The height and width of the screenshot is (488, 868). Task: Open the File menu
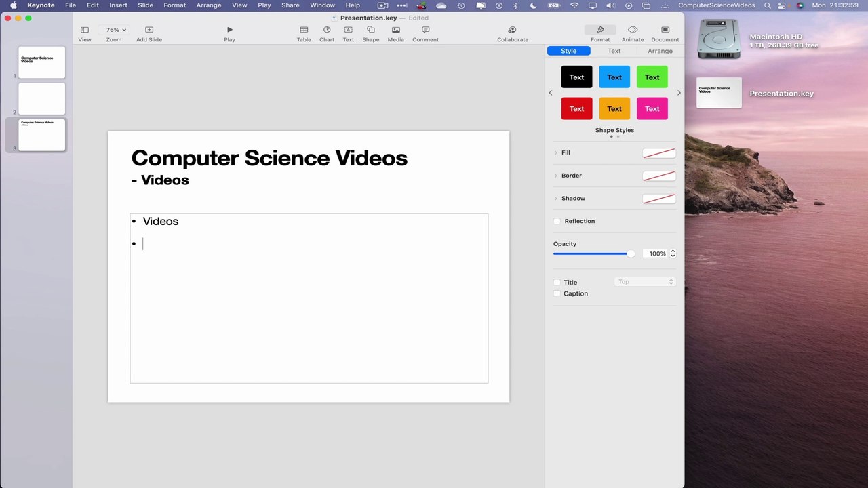click(x=71, y=5)
